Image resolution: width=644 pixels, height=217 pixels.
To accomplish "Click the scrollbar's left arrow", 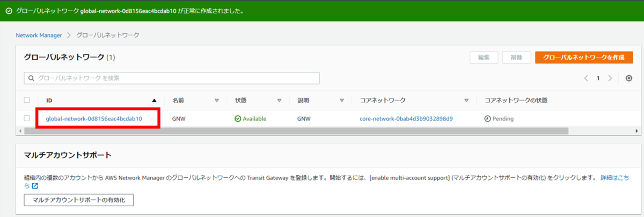I will click(19, 130).
